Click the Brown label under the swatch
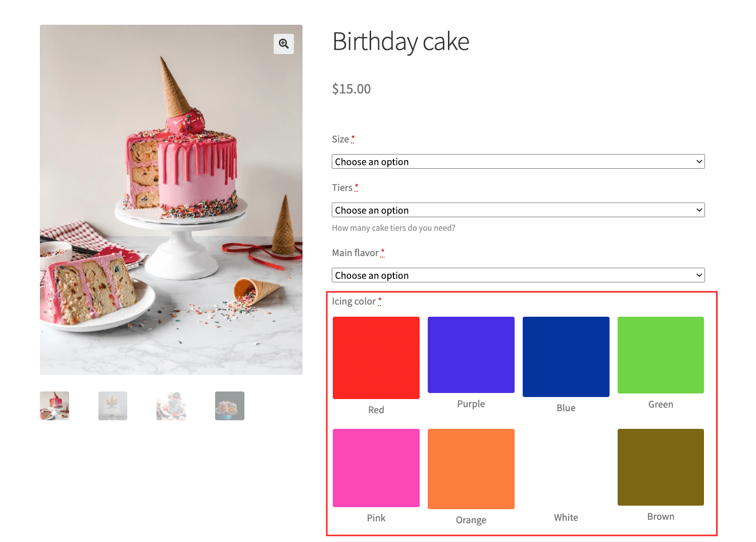 pos(661,516)
